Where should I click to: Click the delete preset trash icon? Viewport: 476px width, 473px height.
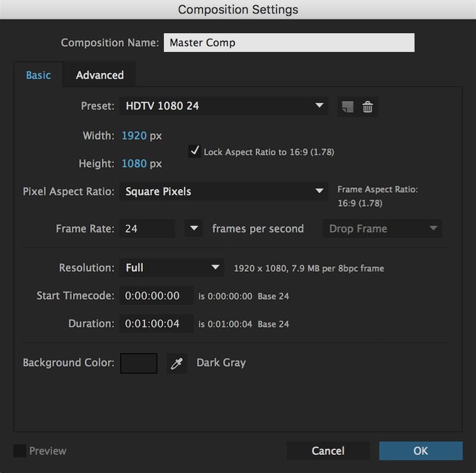pos(367,106)
